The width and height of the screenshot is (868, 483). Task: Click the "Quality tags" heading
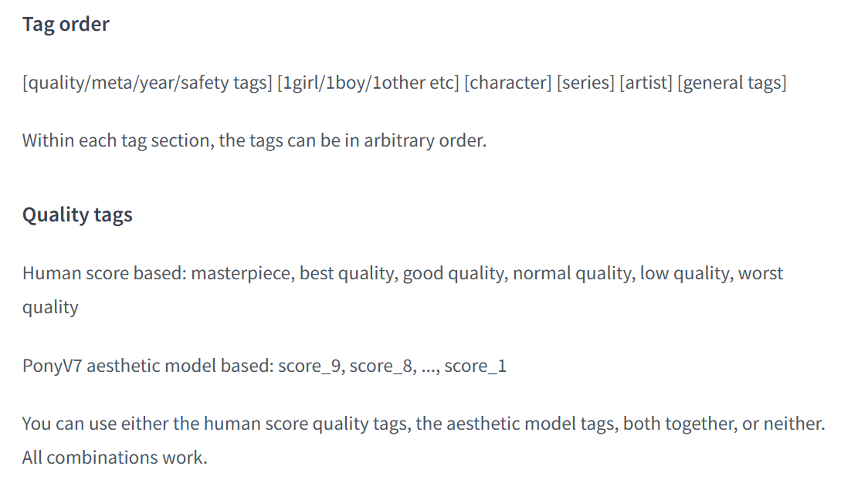click(x=77, y=214)
